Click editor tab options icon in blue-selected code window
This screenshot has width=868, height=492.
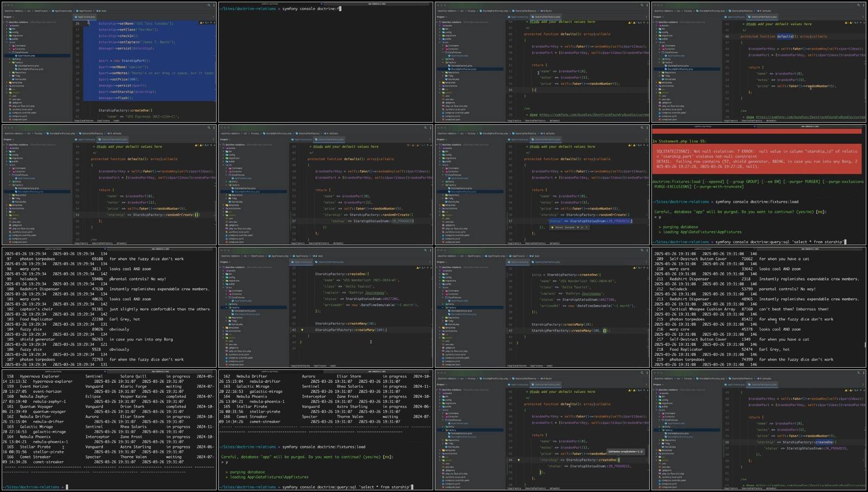[x=214, y=17]
